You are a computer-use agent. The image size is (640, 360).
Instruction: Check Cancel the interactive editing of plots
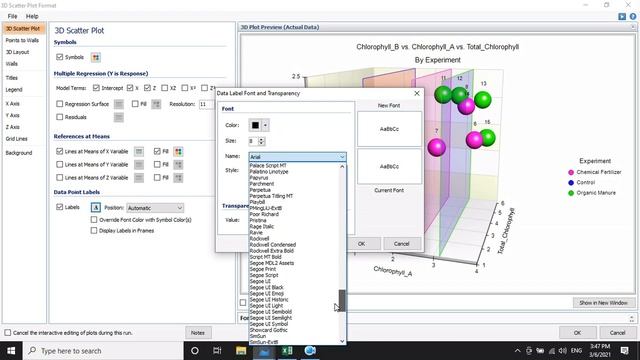[8, 333]
